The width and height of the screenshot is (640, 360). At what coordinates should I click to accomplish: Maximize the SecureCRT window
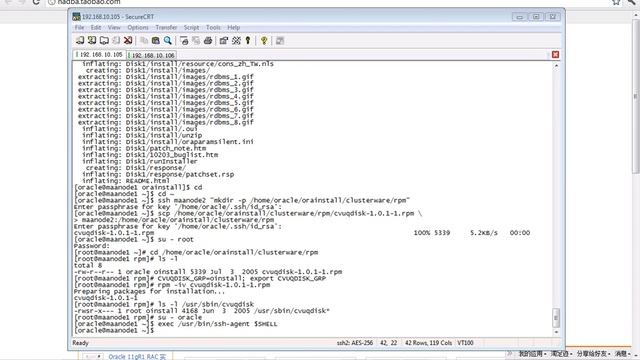(x=536, y=17)
